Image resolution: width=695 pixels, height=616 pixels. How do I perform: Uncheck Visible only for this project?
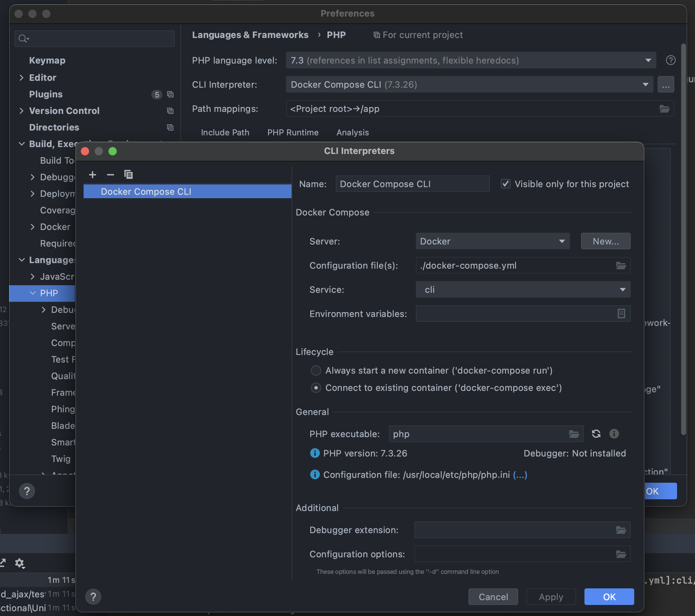click(506, 184)
